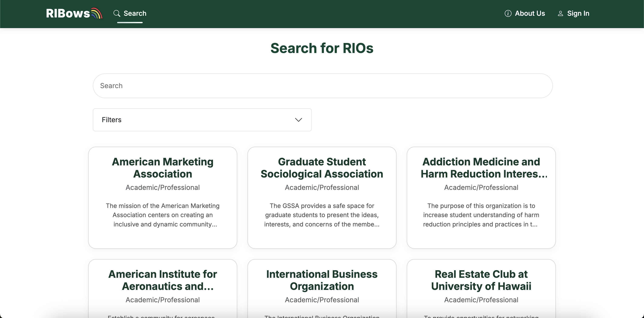644x318 pixels.
Task: Open the American Marketing Association card
Action: 162,168
